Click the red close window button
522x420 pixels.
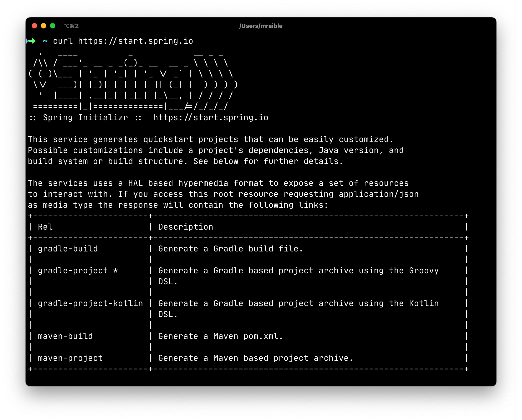[34, 26]
